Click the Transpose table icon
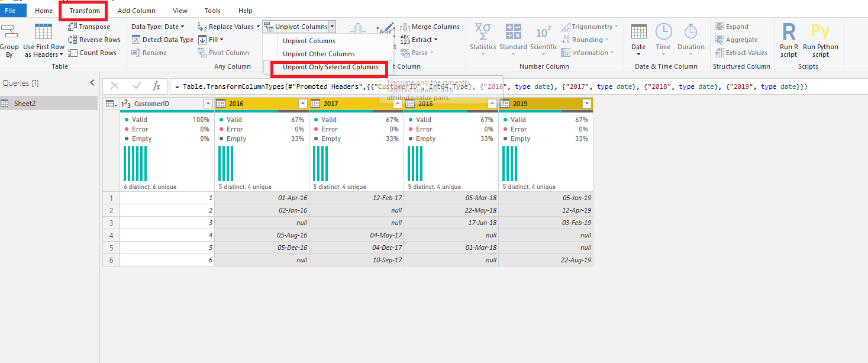 click(x=73, y=27)
